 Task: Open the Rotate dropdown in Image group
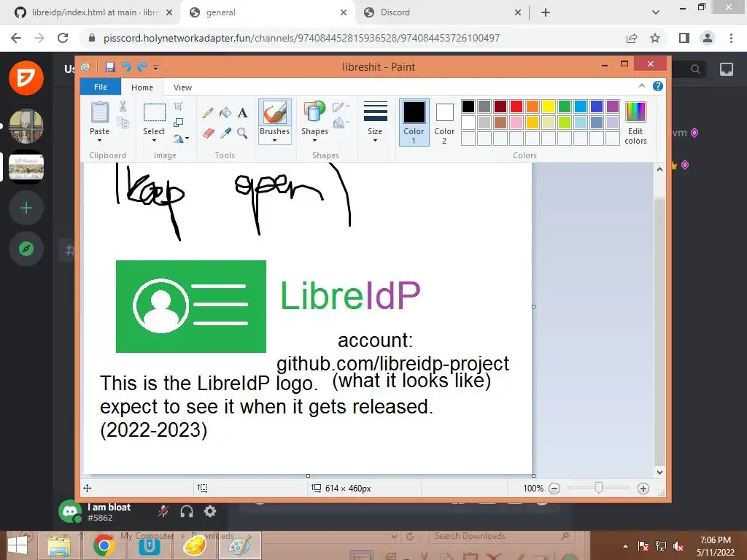181,139
